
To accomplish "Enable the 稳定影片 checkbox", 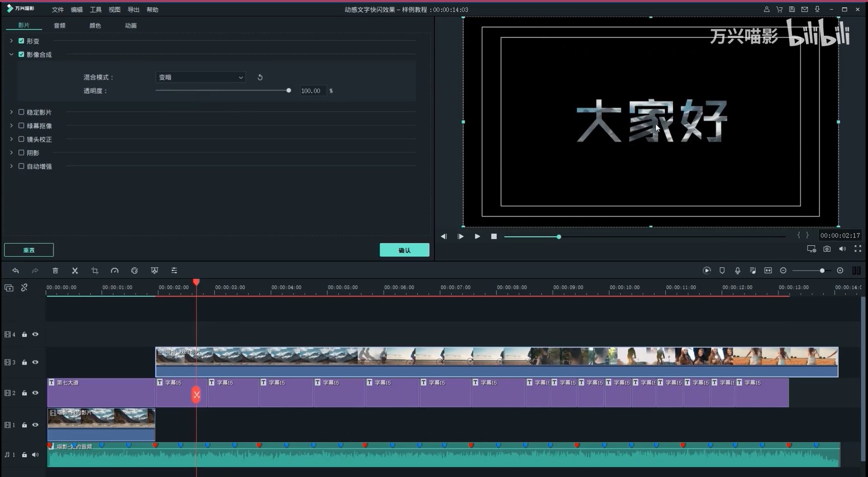I will (21, 112).
